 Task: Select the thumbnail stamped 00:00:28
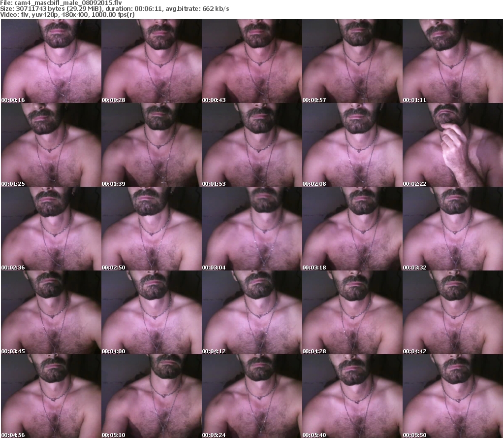(x=152, y=61)
